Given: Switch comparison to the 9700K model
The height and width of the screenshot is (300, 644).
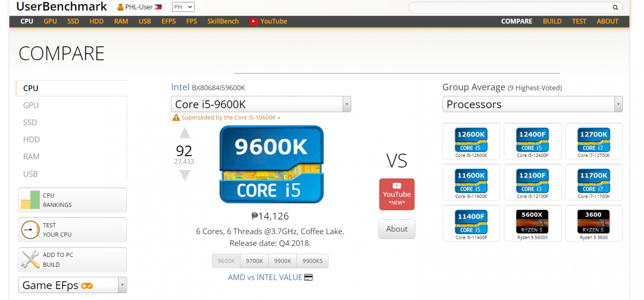Looking at the screenshot, I should click(x=254, y=261).
